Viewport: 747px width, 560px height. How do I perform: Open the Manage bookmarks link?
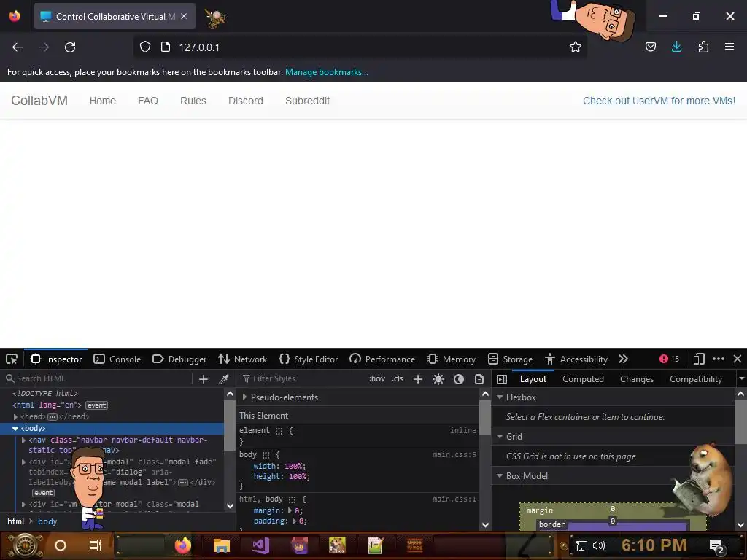coord(326,72)
